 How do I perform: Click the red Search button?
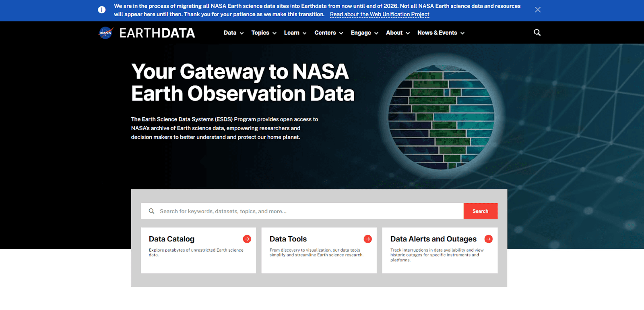point(481,211)
